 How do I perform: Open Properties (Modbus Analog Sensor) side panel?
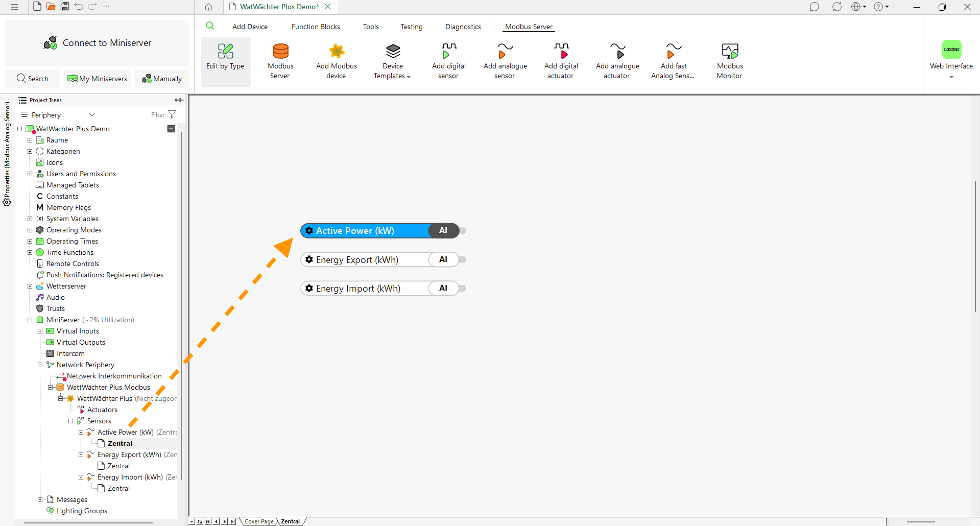(7, 153)
